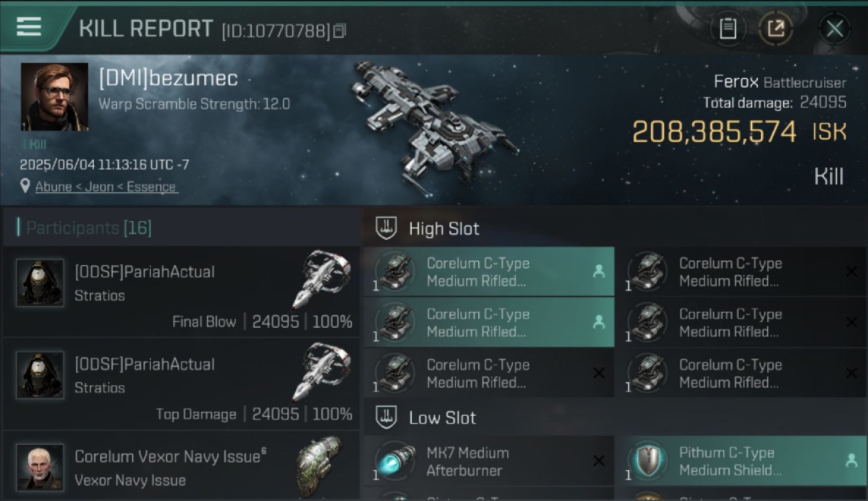Screen dimensions: 868x501
Task: Close the kill report window
Action: pyautogui.click(x=835, y=29)
